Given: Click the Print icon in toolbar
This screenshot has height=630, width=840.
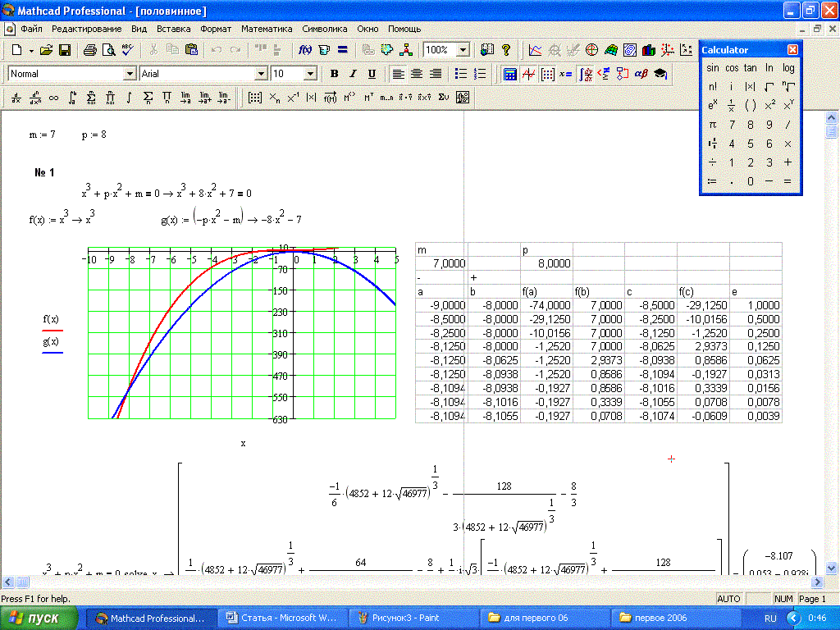Looking at the screenshot, I should pos(90,50).
